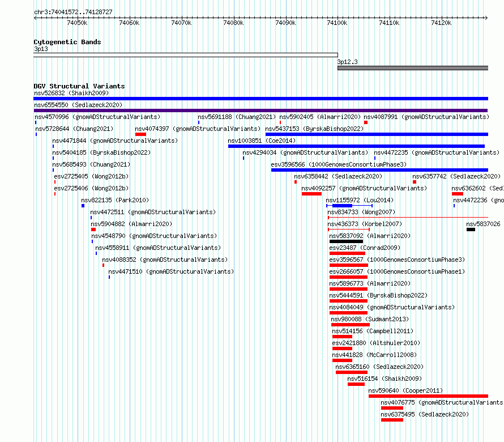Select the blue nsv1003851 variant bar

[356, 146]
